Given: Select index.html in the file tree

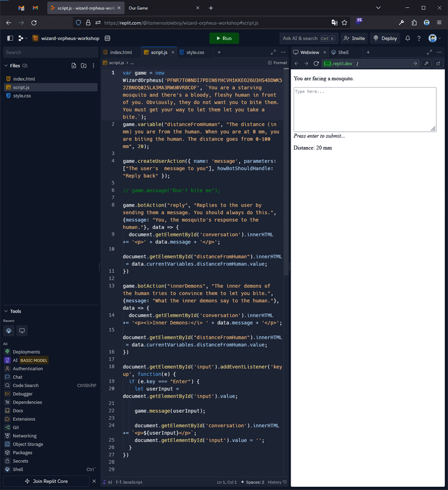Looking at the screenshot, I should 24,79.
